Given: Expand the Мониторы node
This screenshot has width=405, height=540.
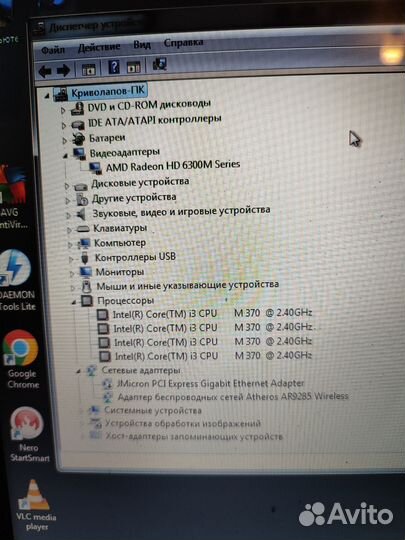Looking at the screenshot, I should tap(72, 274).
